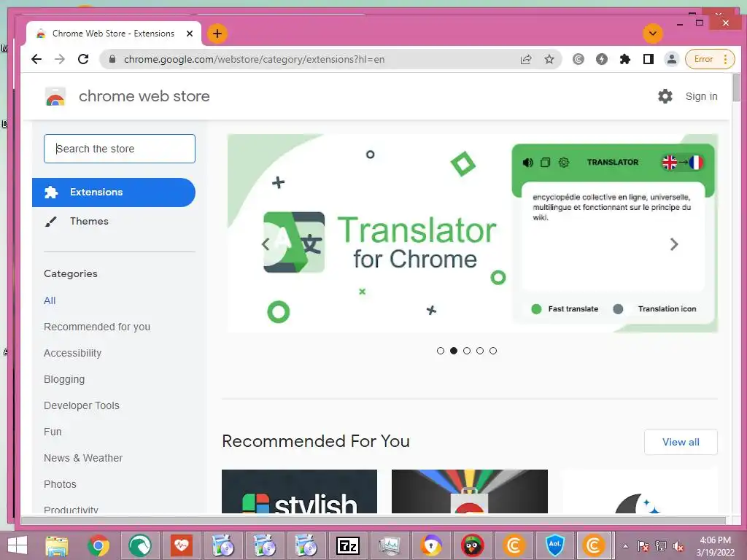Sign in to the web store
Image resolution: width=747 pixels, height=560 pixels.
(x=701, y=96)
